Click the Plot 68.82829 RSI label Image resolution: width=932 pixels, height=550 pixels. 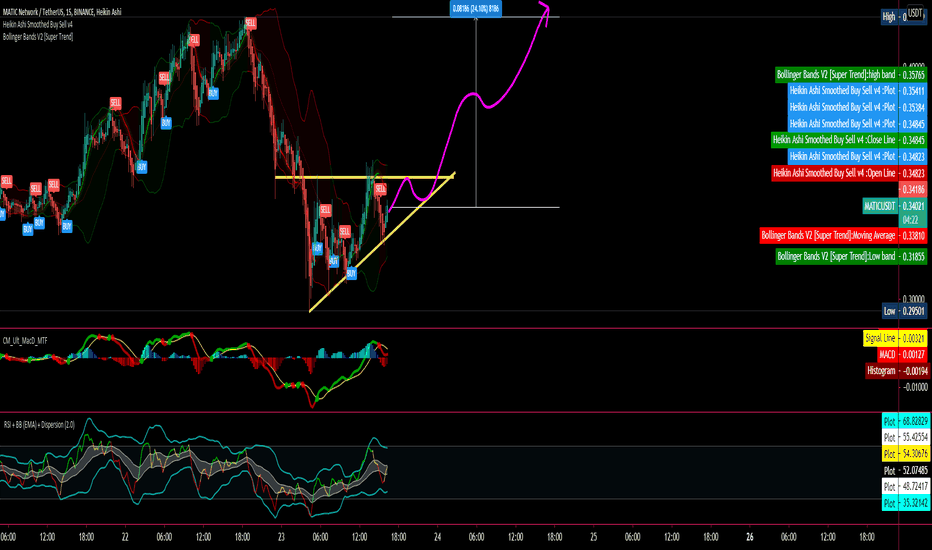click(x=905, y=421)
